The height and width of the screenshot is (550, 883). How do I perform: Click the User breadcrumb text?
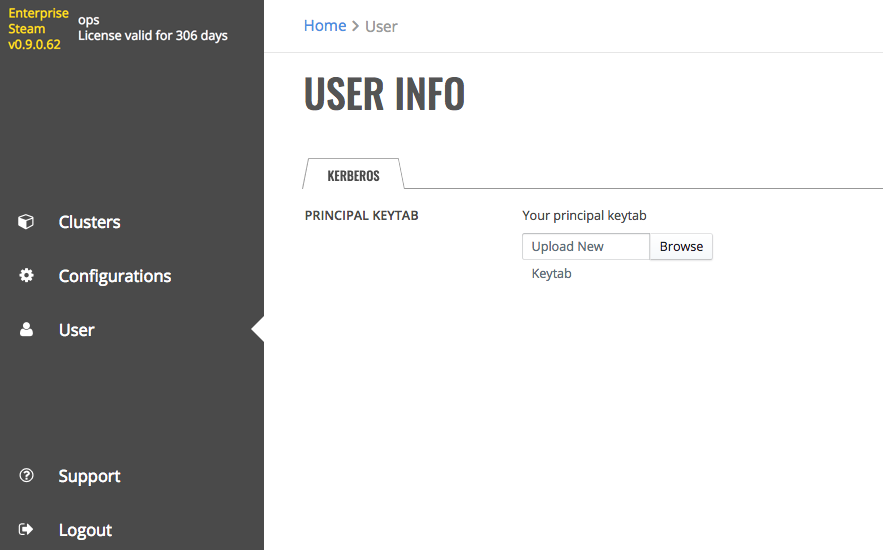(381, 26)
